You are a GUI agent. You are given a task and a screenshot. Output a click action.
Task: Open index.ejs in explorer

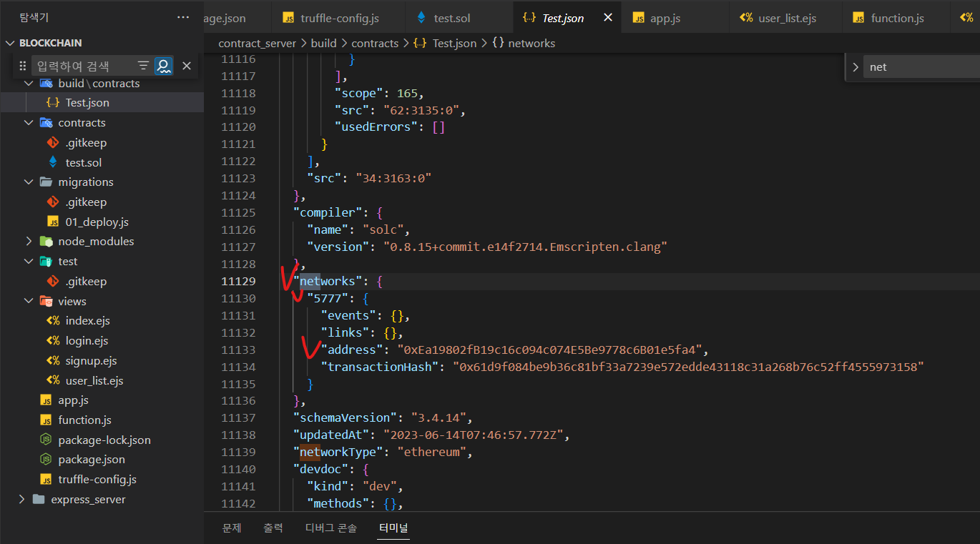click(x=88, y=321)
